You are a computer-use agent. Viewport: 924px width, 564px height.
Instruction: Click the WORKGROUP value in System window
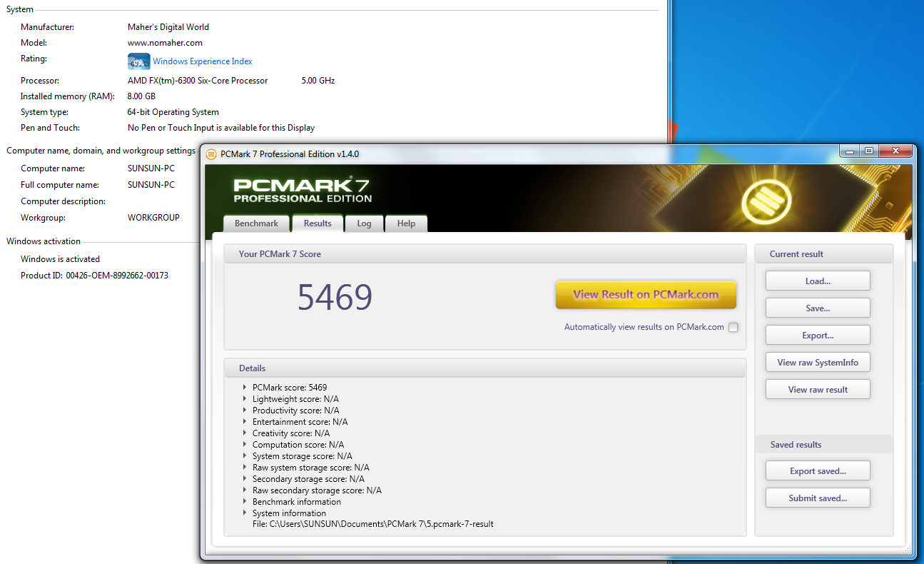click(153, 218)
